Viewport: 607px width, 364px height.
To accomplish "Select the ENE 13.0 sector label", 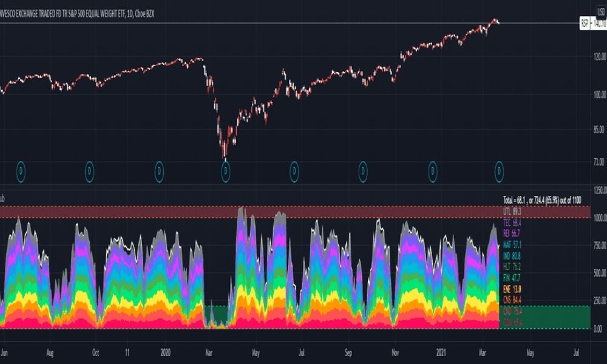I will 512,289.
